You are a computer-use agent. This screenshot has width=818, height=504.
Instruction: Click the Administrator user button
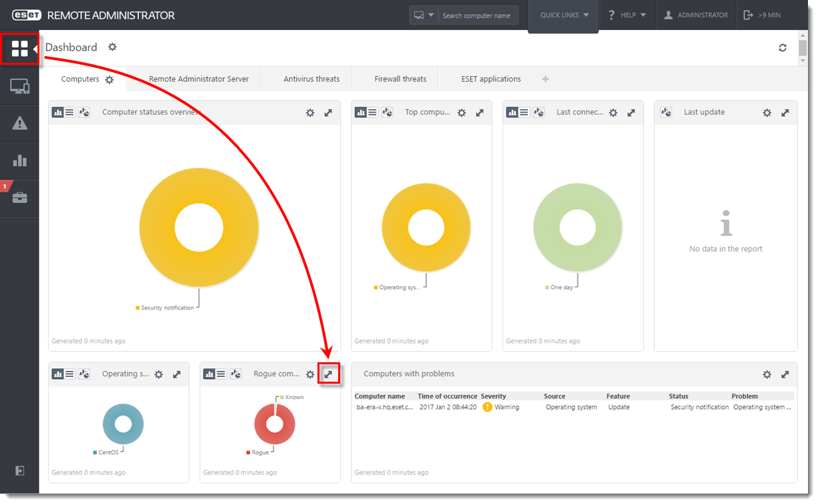(x=696, y=15)
